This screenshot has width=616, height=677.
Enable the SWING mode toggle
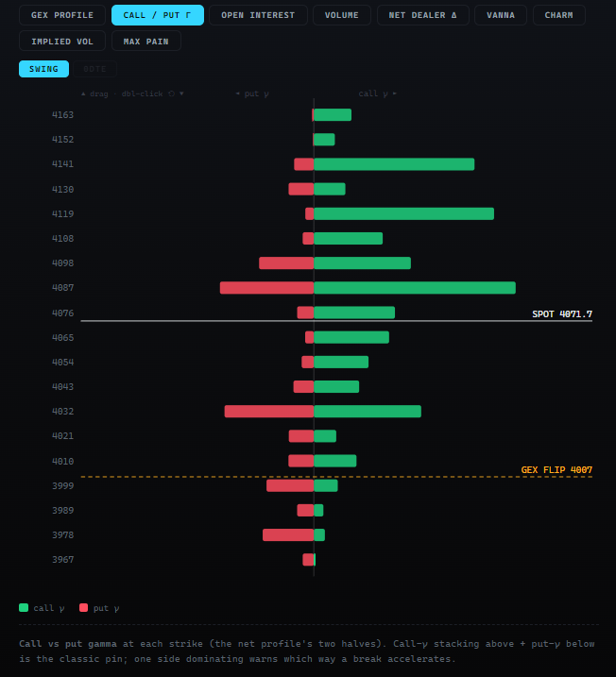click(43, 69)
